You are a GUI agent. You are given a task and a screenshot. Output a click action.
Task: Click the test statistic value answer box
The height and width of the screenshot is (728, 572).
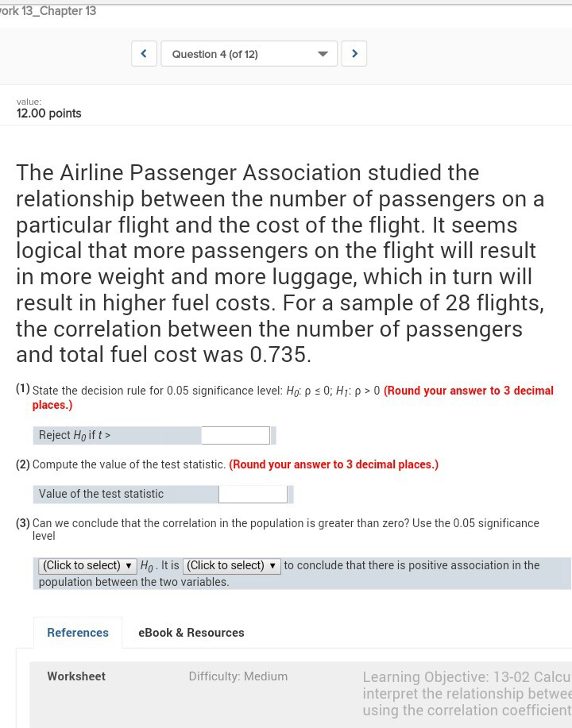(x=253, y=494)
